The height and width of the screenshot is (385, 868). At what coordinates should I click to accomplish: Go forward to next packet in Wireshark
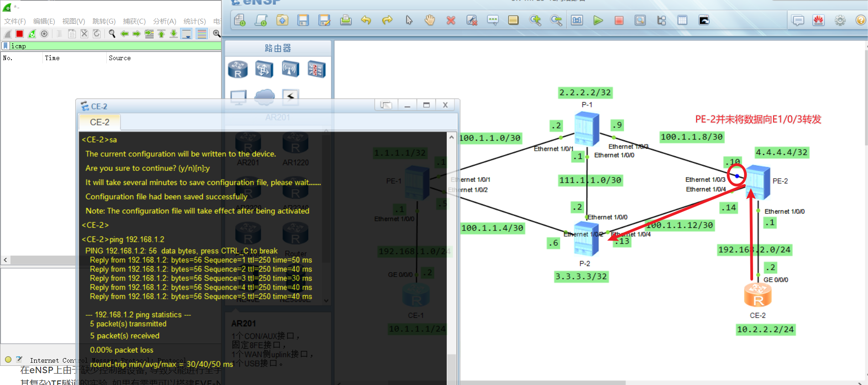click(137, 34)
